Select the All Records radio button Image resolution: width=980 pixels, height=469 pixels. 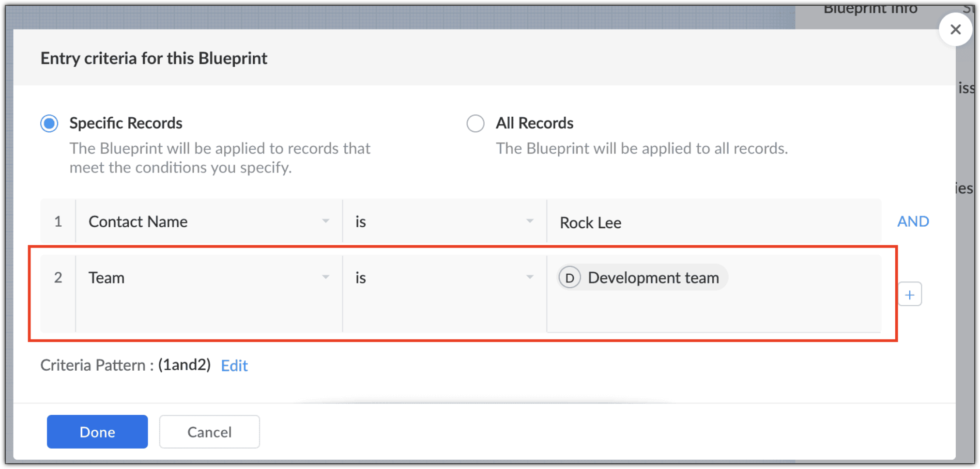click(x=475, y=124)
